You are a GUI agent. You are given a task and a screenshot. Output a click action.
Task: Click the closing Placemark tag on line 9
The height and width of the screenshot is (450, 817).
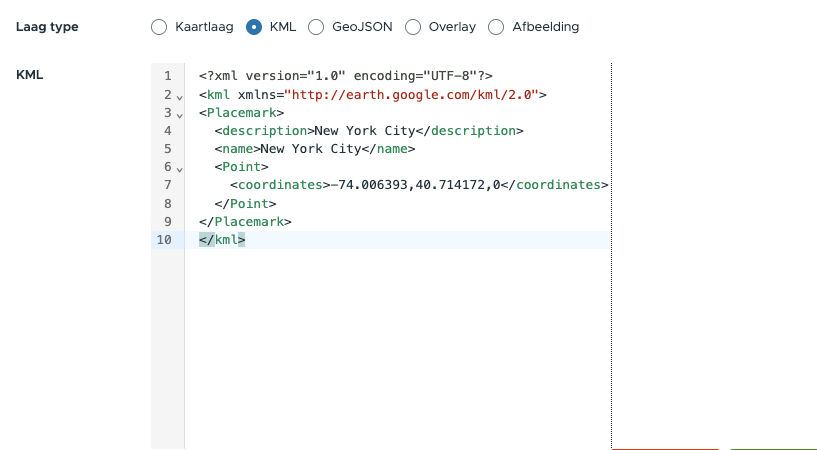(x=245, y=221)
